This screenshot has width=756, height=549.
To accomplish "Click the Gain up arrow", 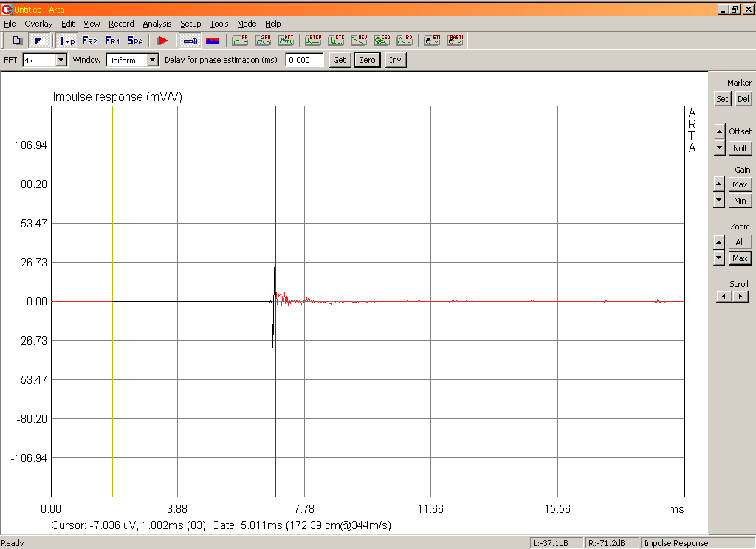I will 719,184.
